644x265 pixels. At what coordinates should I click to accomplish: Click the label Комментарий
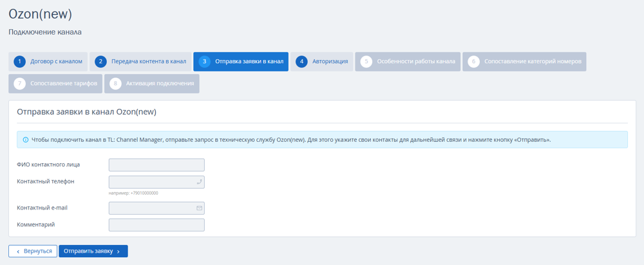coord(35,224)
